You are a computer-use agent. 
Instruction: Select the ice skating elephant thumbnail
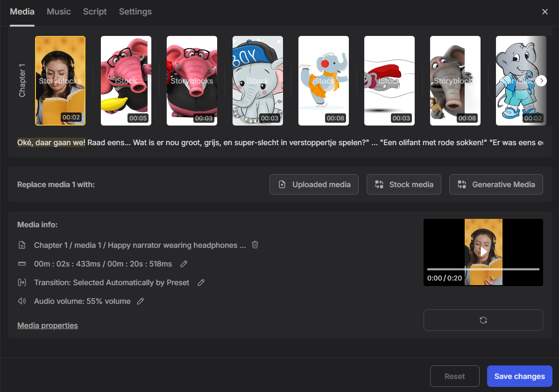point(324,81)
